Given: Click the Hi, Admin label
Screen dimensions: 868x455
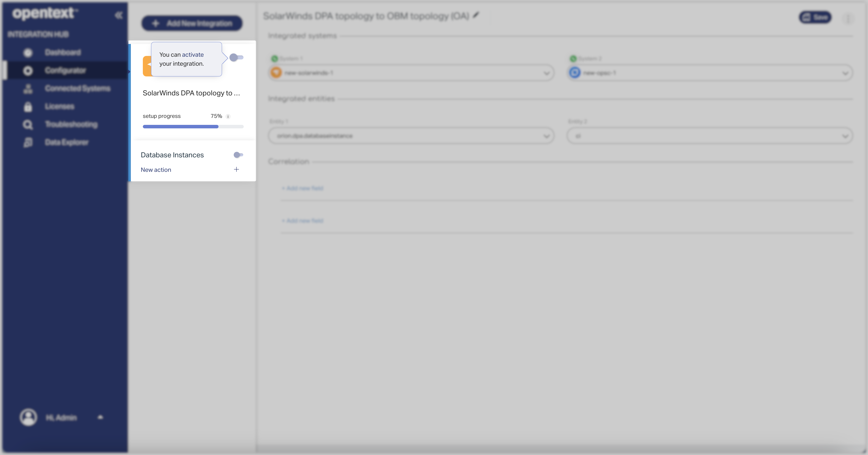Looking at the screenshot, I should point(61,418).
